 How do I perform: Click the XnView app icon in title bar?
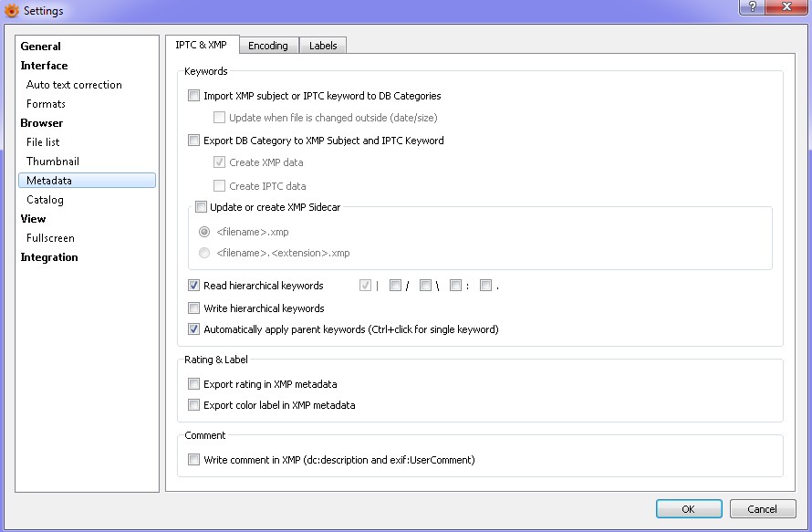coord(11,10)
